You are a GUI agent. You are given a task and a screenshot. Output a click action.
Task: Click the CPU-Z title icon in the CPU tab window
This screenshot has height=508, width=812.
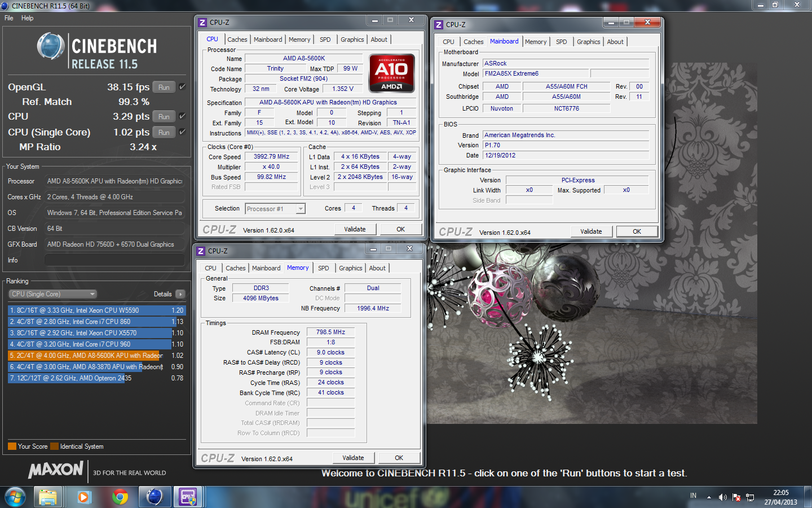pyautogui.click(x=202, y=23)
